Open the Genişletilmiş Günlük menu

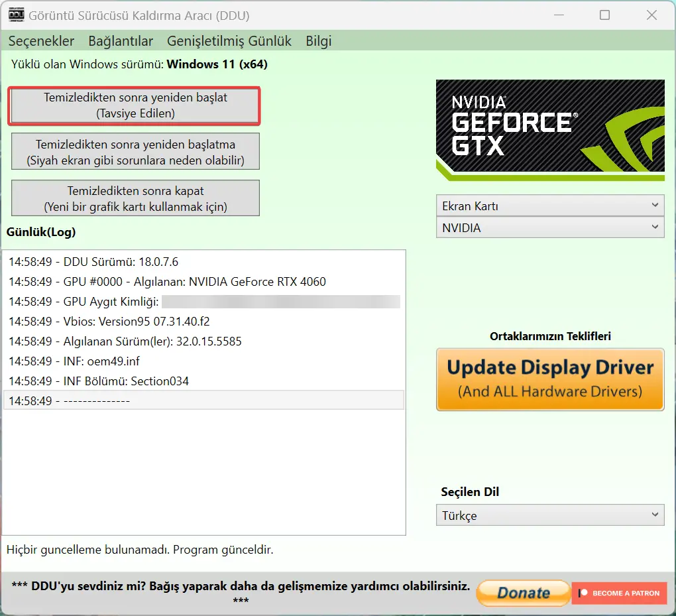(229, 41)
